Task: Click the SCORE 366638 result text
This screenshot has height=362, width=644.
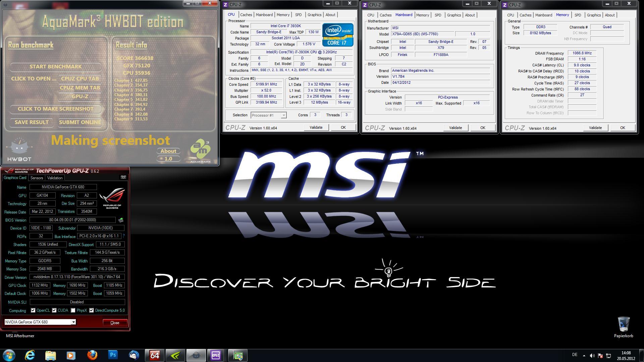Action: tap(135, 58)
